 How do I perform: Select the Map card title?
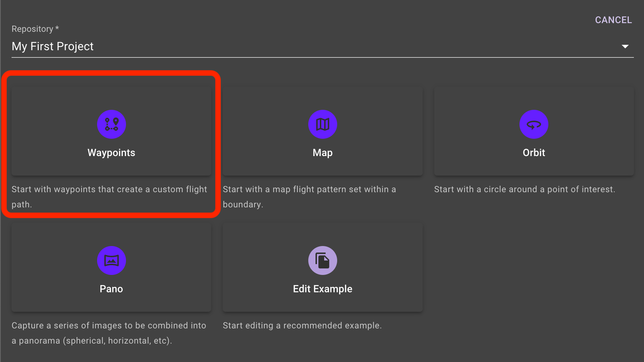click(x=322, y=153)
